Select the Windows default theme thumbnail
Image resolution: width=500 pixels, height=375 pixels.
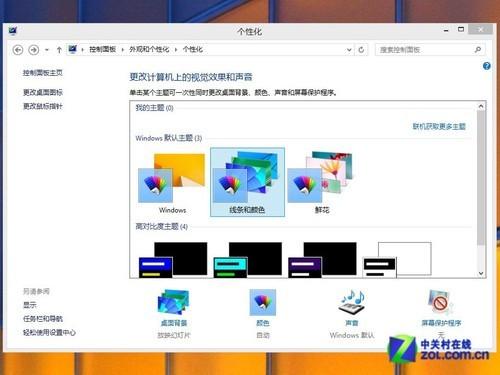point(172,182)
